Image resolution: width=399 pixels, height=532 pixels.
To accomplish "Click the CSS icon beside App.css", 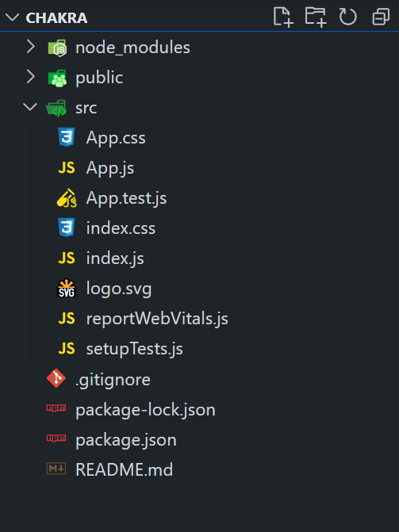I will (67, 137).
